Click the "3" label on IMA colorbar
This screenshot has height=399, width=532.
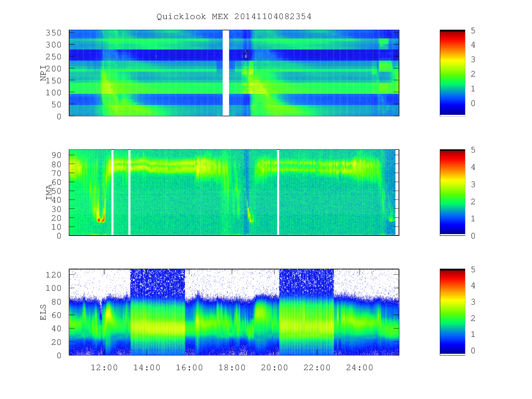click(x=473, y=184)
